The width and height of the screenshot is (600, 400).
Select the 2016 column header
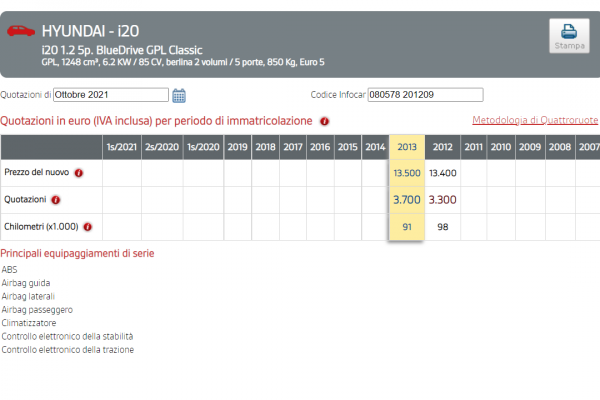[x=320, y=147]
